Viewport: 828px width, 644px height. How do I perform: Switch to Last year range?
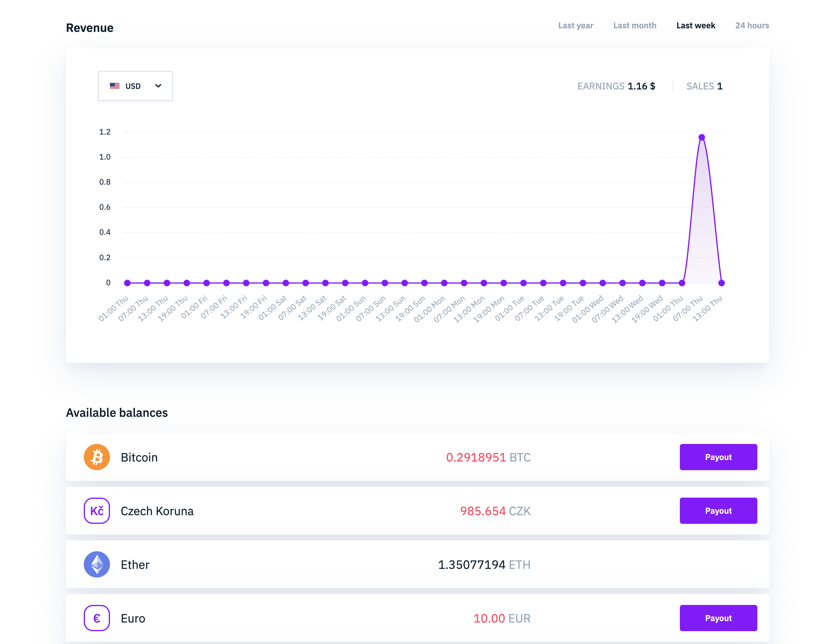pyautogui.click(x=576, y=25)
